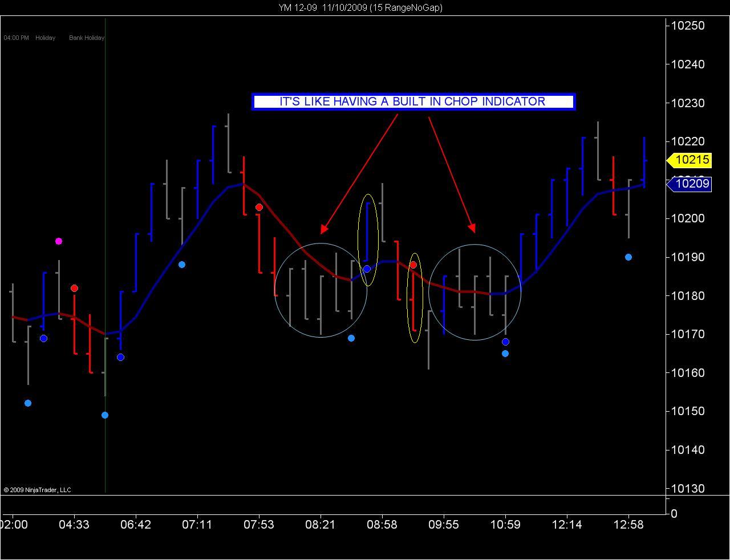Click the 10140 price axis label

[x=688, y=450]
